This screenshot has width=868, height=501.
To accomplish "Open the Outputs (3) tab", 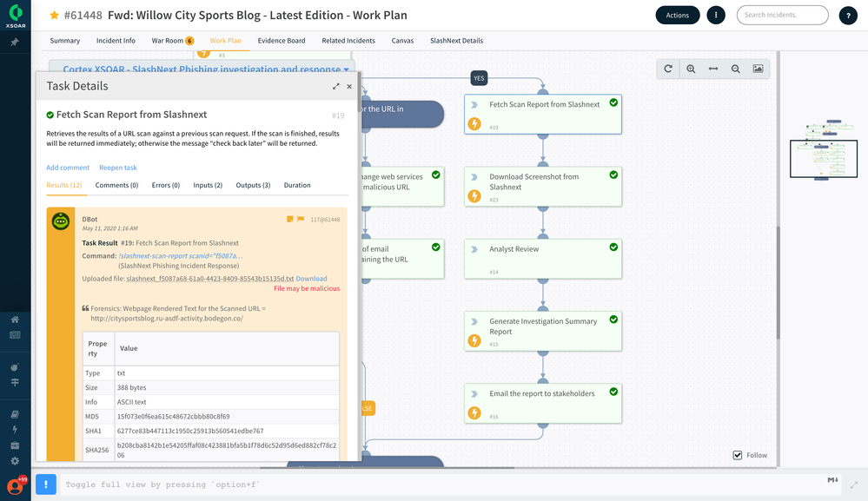I will [253, 185].
